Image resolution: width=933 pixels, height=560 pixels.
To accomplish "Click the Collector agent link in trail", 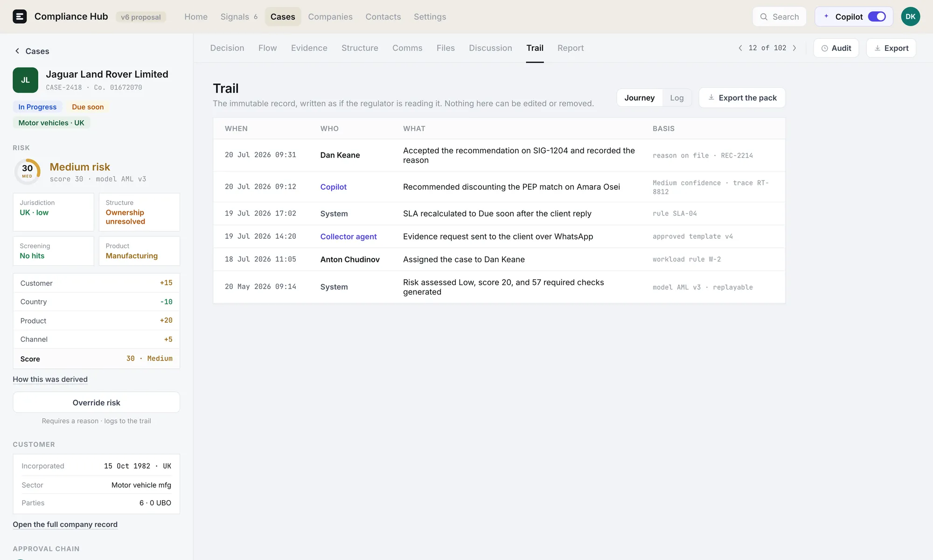I will click(x=348, y=237).
